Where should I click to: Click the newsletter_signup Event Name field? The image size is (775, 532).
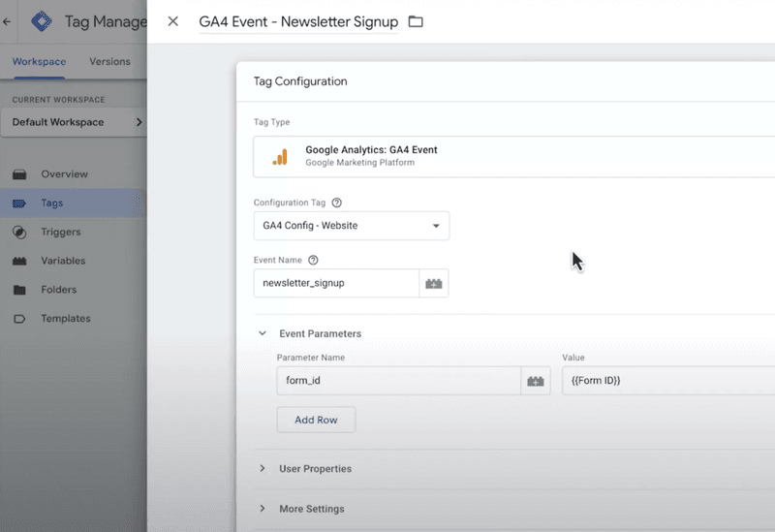pos(336,283)
